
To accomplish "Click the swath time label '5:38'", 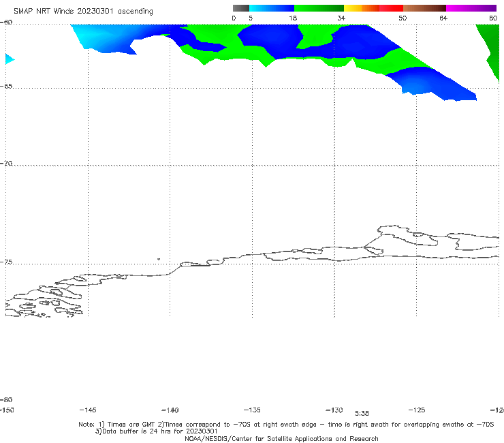I will (x=362, y=414).
